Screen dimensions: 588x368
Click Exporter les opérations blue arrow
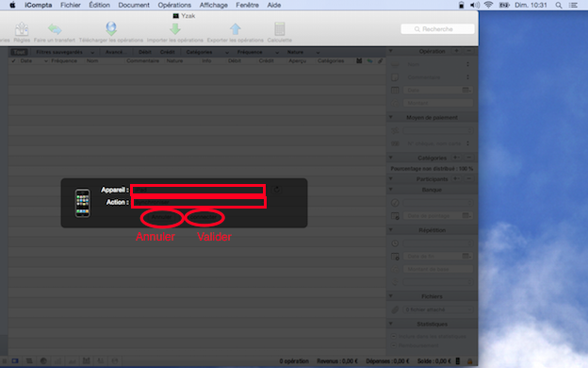pyautogui.click(x=236, y=29)
